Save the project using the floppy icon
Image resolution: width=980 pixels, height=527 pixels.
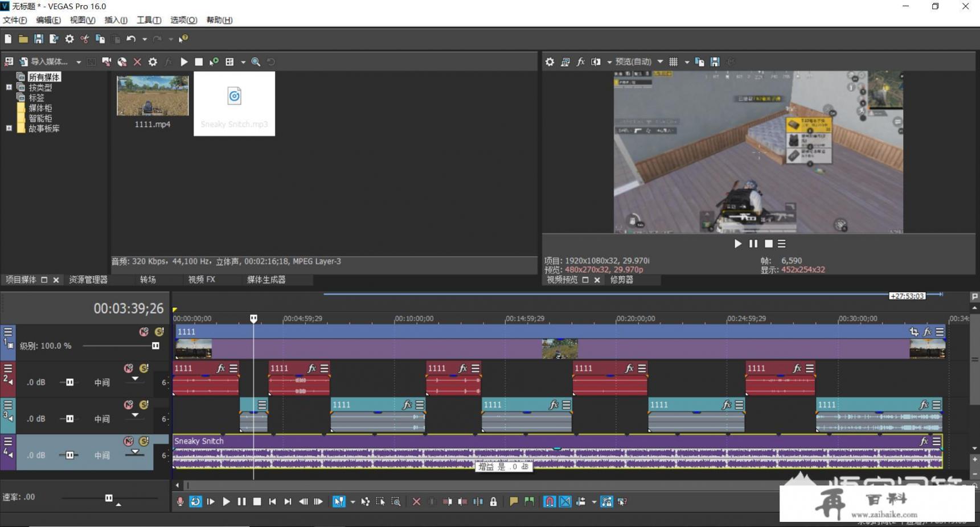click(x=39, y=39)
